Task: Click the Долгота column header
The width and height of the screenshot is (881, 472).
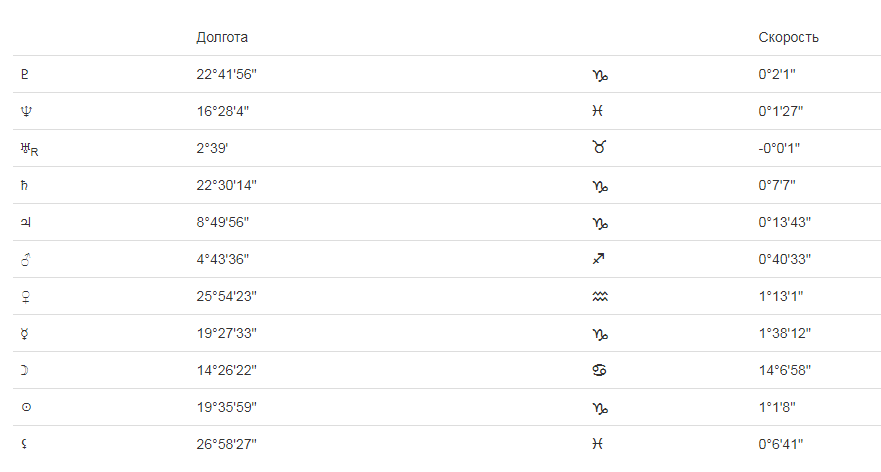Action: (x=222, y=37)
